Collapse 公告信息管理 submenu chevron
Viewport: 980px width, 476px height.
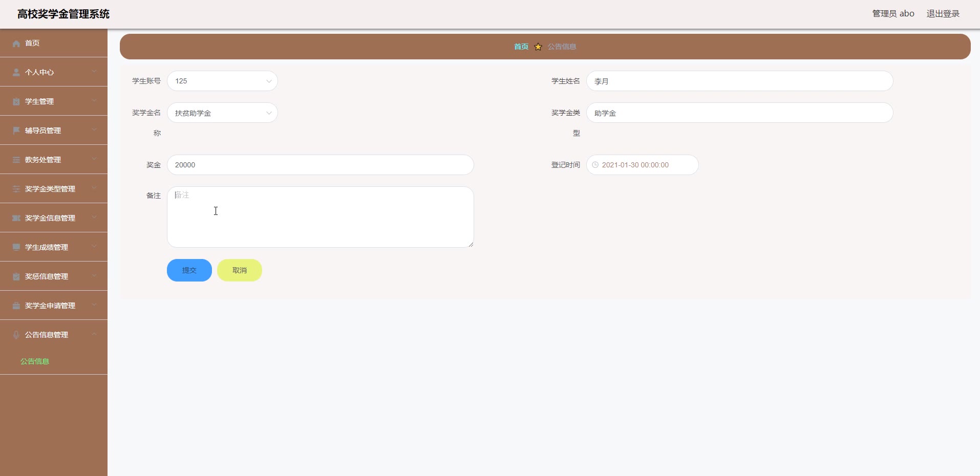(94, 334)
